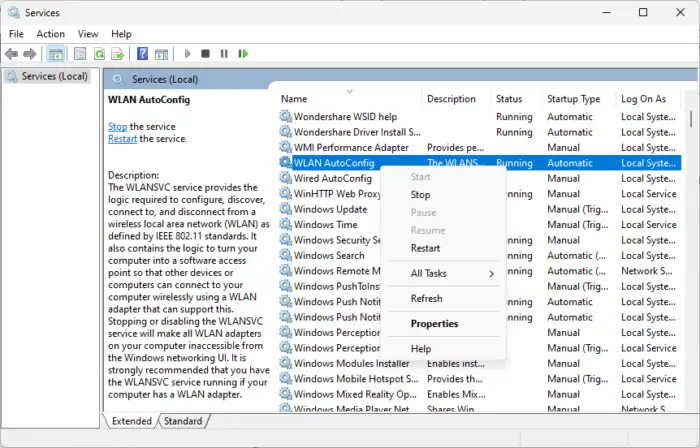The image size is (700, 448).
Task: Open the View menu in menu bar
Action: 88,33
